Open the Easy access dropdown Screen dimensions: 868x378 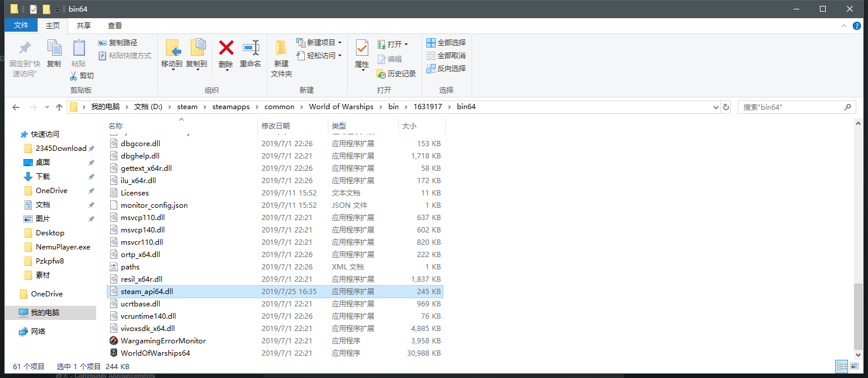click(x=319, y=56)
